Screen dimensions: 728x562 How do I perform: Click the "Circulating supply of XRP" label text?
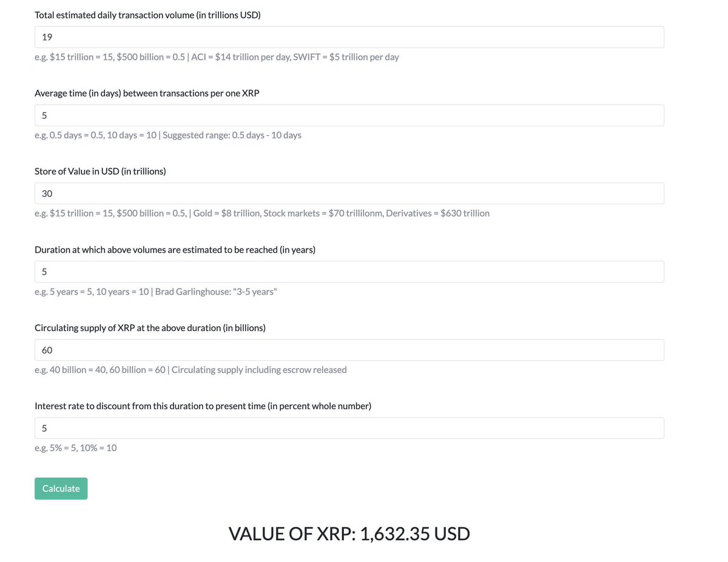[150, 327]
